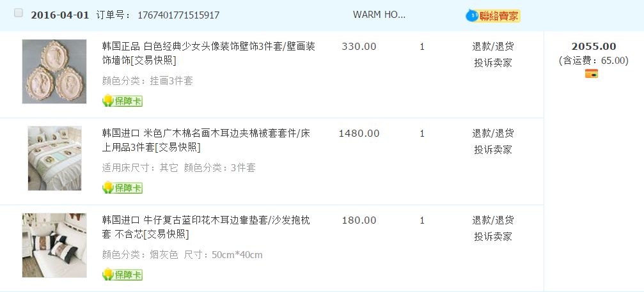Screen dimensions: 644x292
Task: Click 保障卡 badge for the cushion cover item
Action: [x=122, y=275]
